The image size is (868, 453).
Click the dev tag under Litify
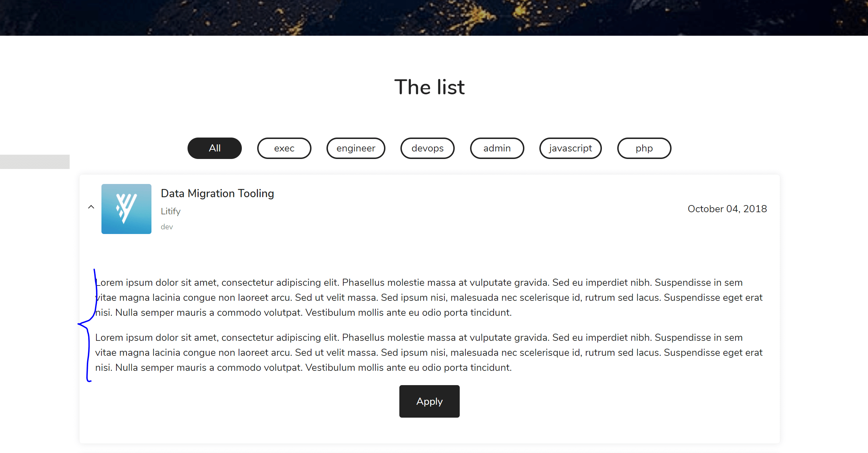pos(167,227)
